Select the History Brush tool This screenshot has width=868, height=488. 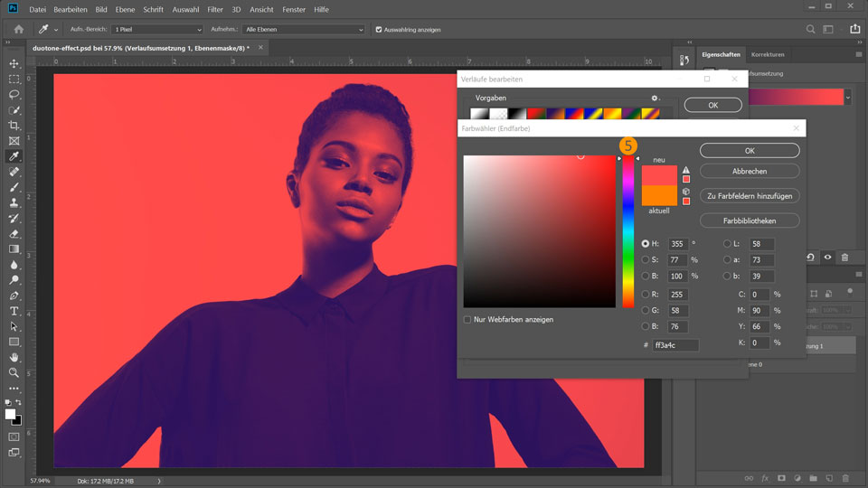14,219
